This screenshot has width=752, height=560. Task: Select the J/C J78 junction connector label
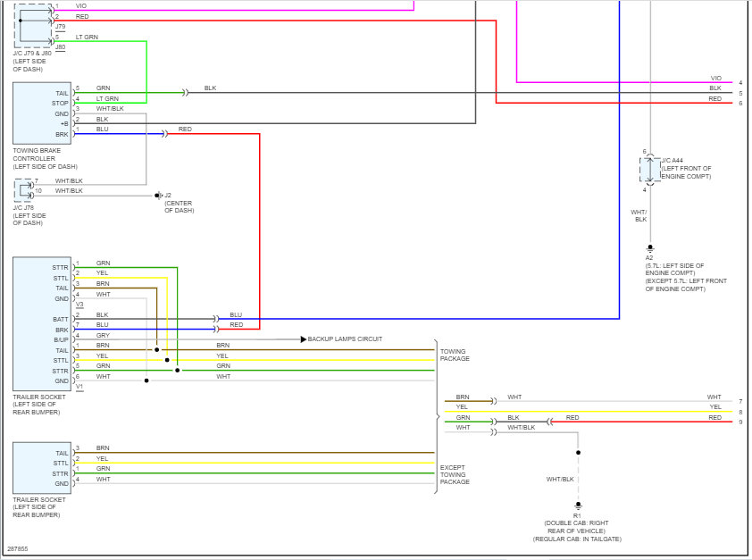click(x=23, y=207)
